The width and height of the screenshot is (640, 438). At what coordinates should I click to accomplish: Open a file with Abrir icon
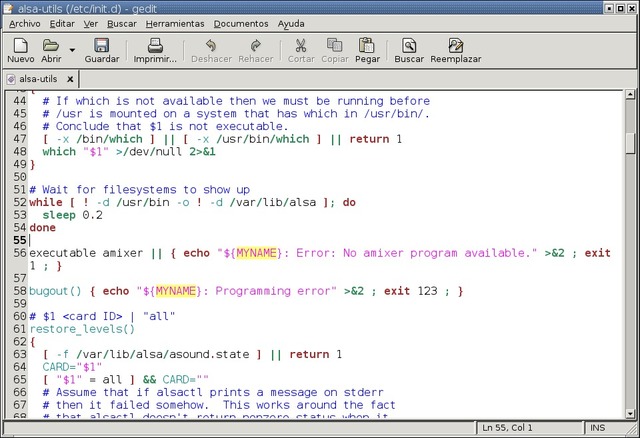coord(51,45)
